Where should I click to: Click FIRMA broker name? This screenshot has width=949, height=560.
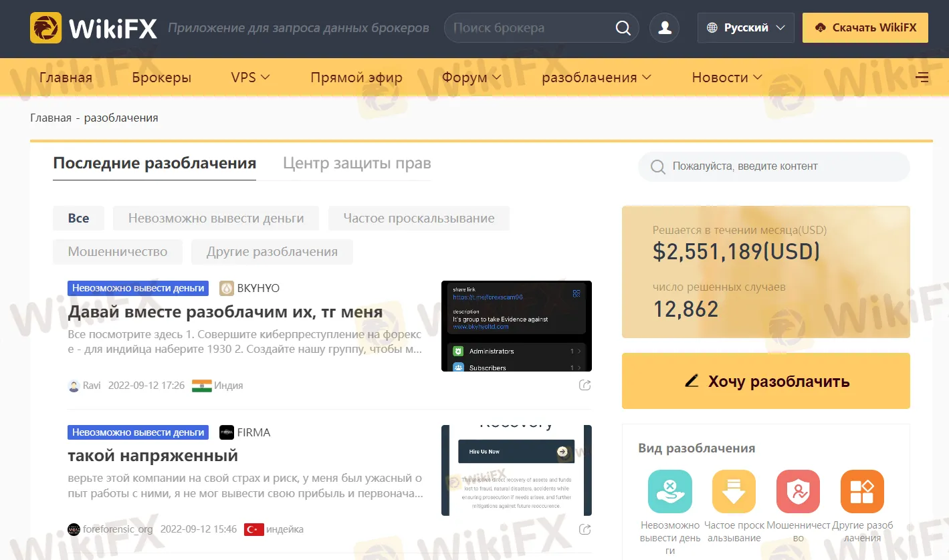(x=253, y=432)
